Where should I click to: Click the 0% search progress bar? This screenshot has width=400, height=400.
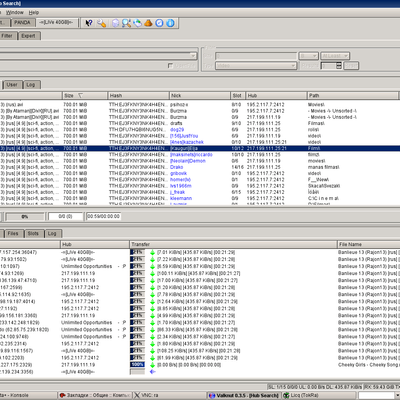25,217
